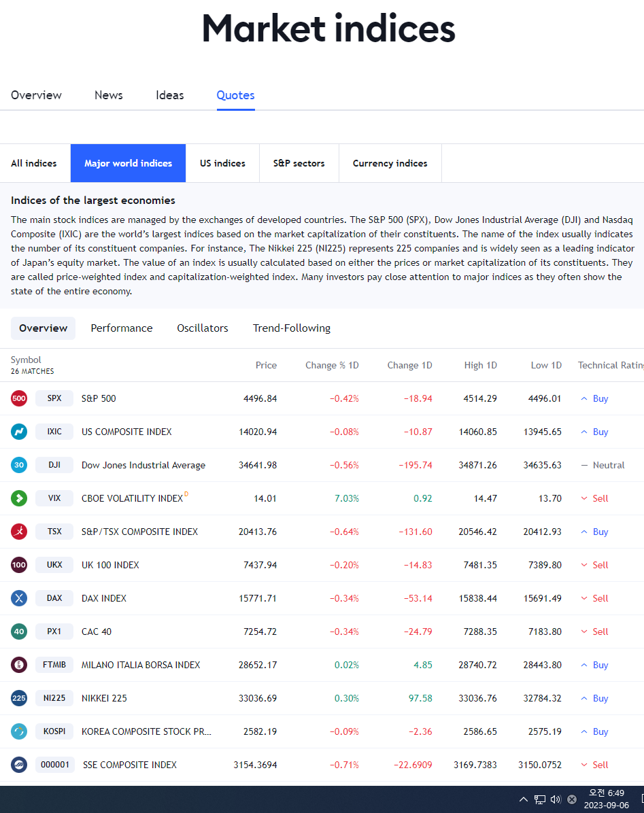Open CBOE VOLATILITY INDEX link
Screen dimensions: 644x813
pos(132,498)
